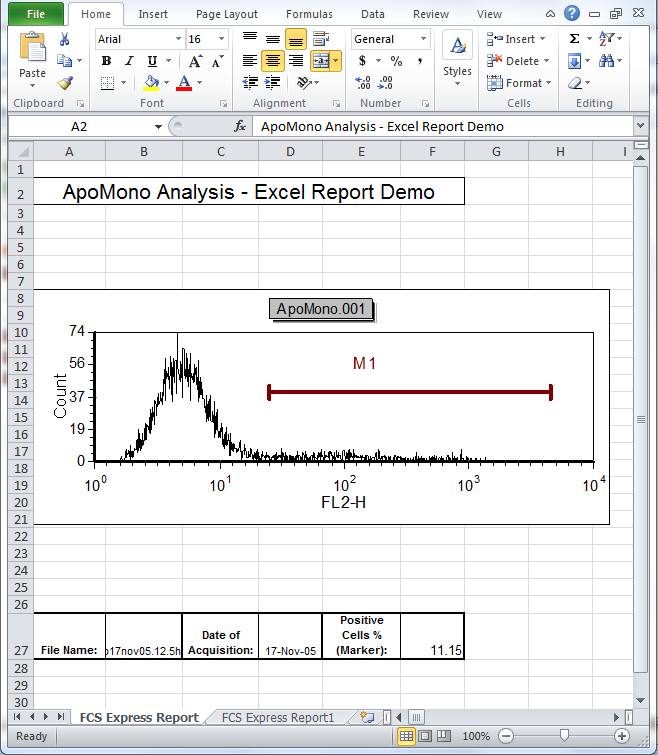The width and height of the screenshot is (658, 755).
Task: Decrease font size with Shrink Font icon
Action: 218,61
